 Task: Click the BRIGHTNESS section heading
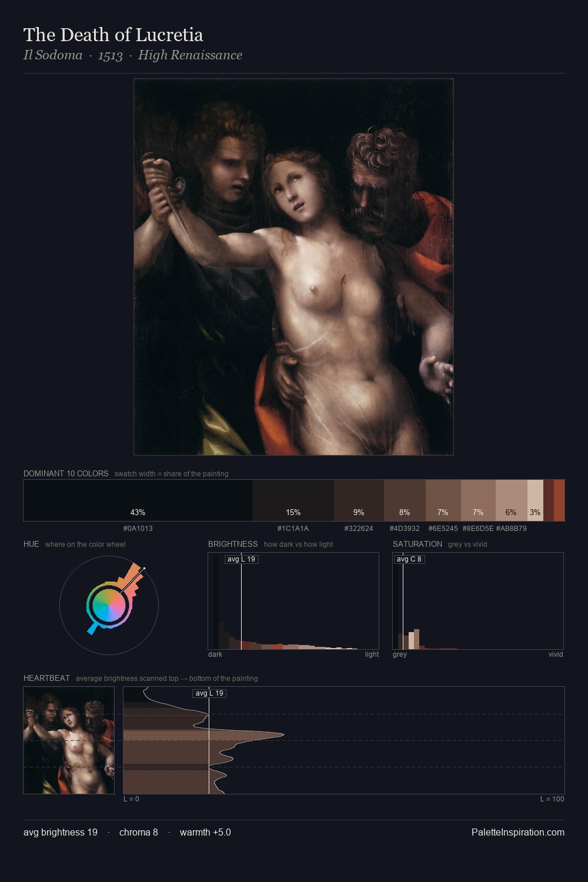point(233,544)
